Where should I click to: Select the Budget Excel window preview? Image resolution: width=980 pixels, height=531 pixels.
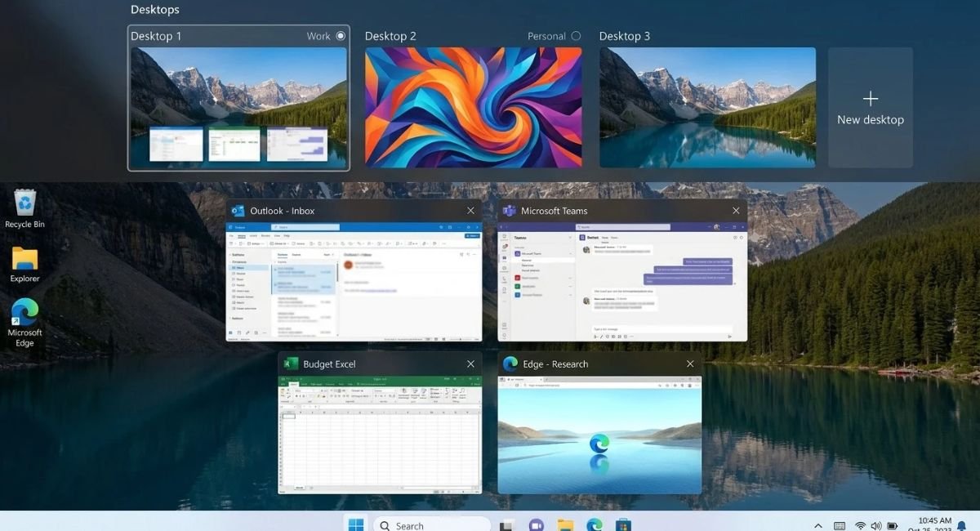380,435
